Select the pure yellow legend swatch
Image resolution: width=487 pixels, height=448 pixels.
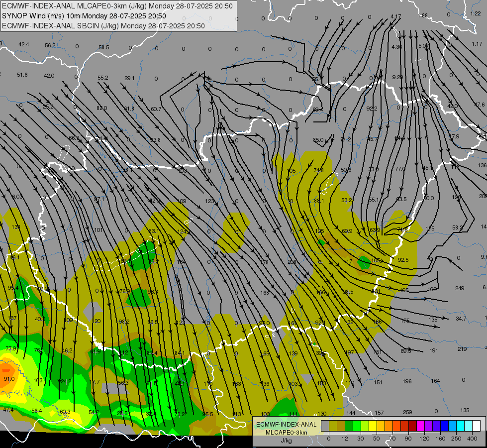373,426
